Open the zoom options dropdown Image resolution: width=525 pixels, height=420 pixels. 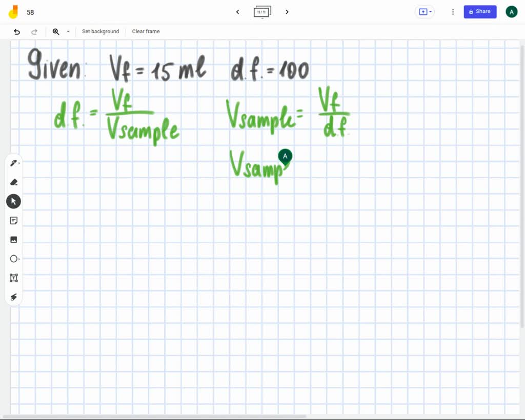[68, 31]
